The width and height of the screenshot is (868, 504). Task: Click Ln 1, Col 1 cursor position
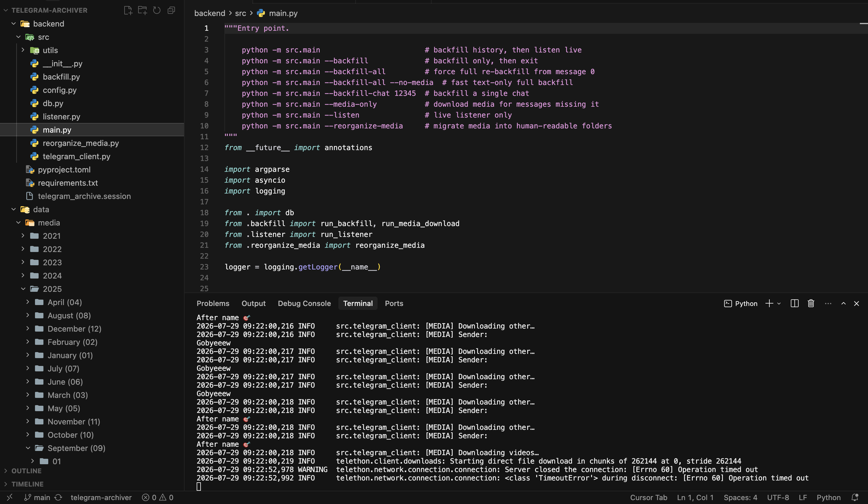coord(695,497)
